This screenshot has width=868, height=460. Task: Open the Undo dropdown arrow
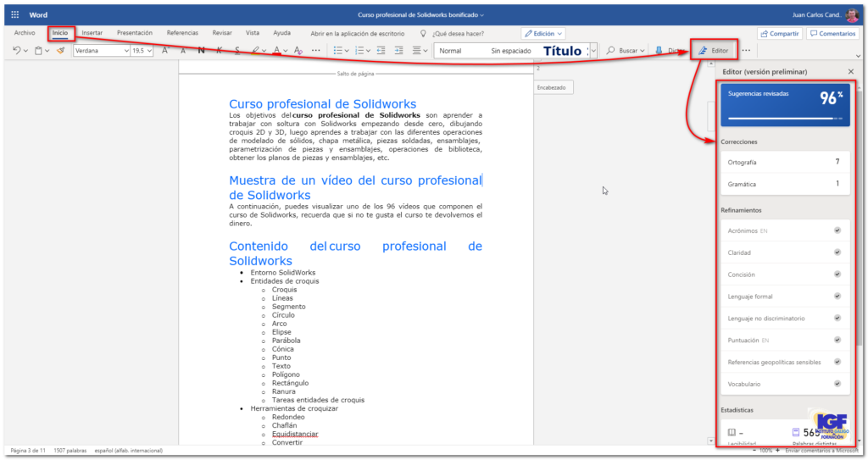point(25,51)
